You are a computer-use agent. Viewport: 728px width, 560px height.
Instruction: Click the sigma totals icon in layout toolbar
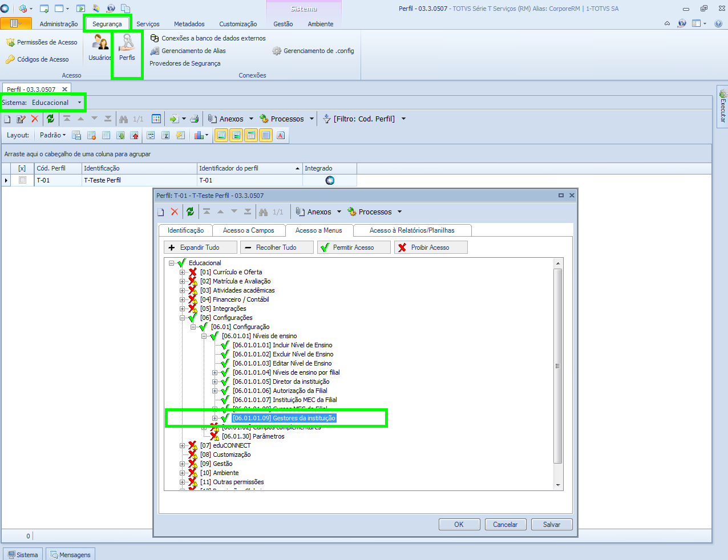pyautogui.click(x=165, y=135)
